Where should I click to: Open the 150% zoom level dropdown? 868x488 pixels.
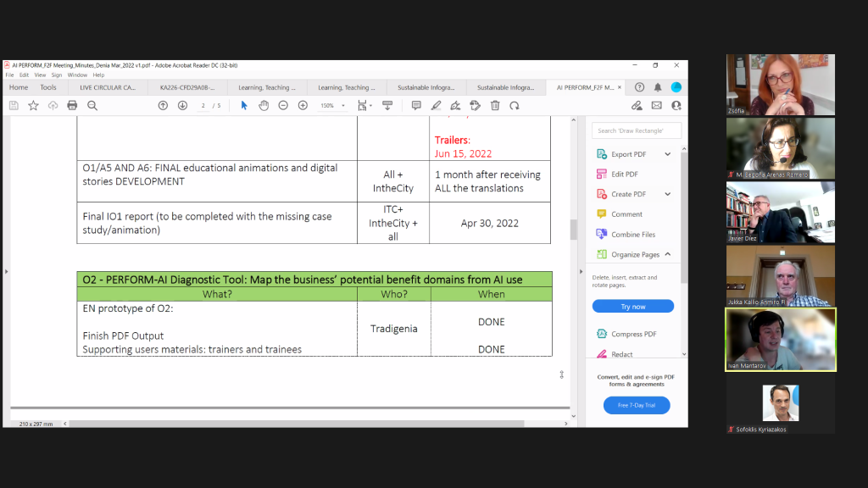coord(331,106)
